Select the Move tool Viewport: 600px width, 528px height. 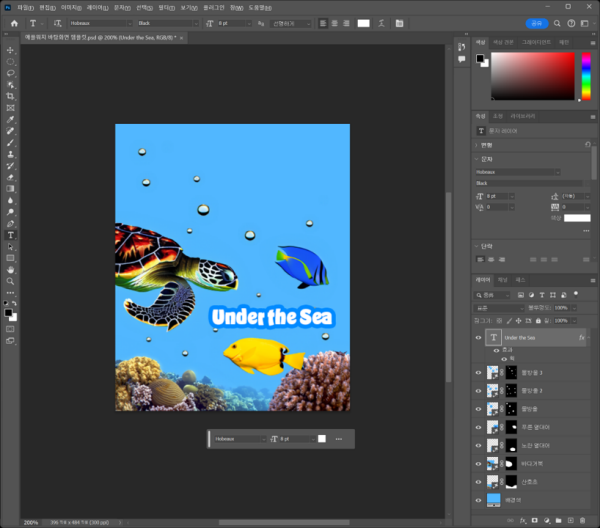point(11,50)
